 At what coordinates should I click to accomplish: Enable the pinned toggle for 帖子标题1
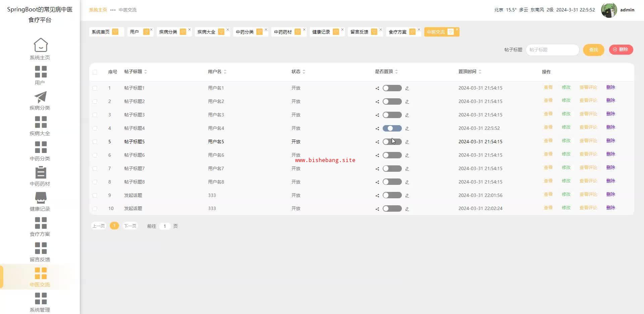(x=392, y=88)
